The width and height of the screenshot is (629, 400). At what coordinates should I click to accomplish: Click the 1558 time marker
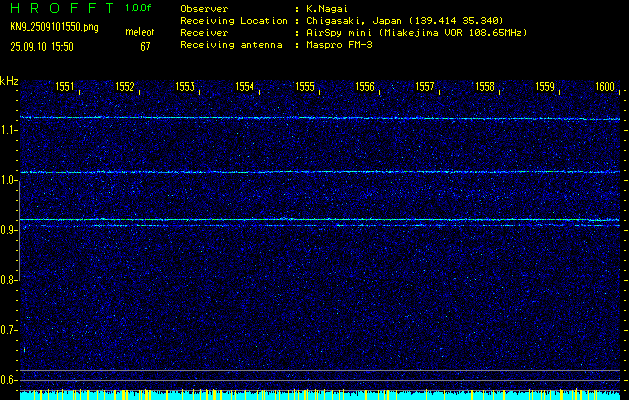click(x=485, y=87)
